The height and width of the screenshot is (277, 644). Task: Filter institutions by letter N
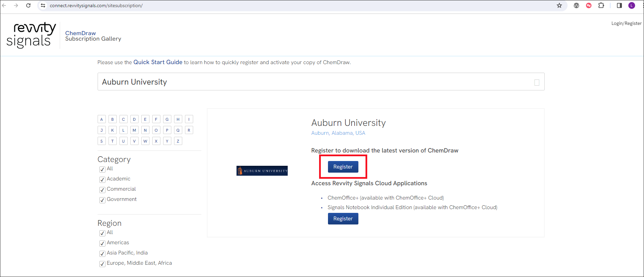point(145,130)
